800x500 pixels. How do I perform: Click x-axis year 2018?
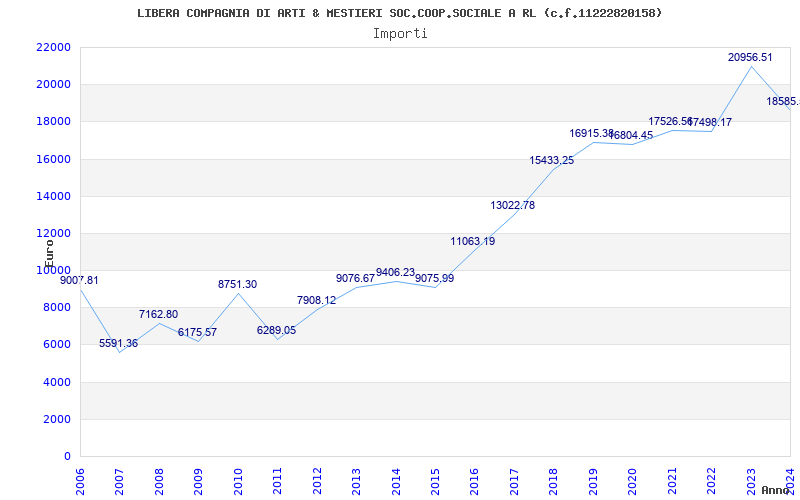pyautogui.click(x=554, y=481)
